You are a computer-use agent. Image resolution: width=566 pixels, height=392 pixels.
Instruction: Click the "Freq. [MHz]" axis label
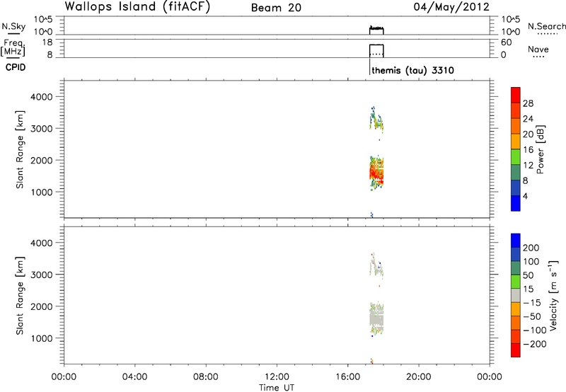pos(13,47)
